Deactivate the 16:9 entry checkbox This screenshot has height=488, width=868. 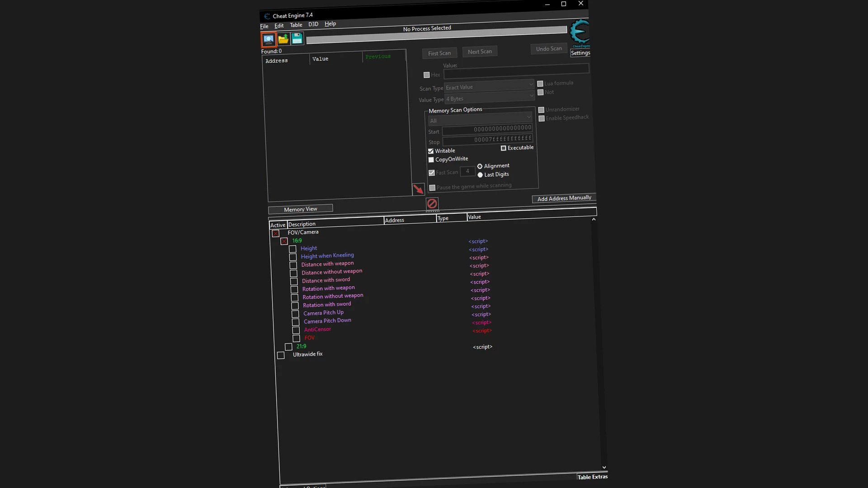coord(284,241)
